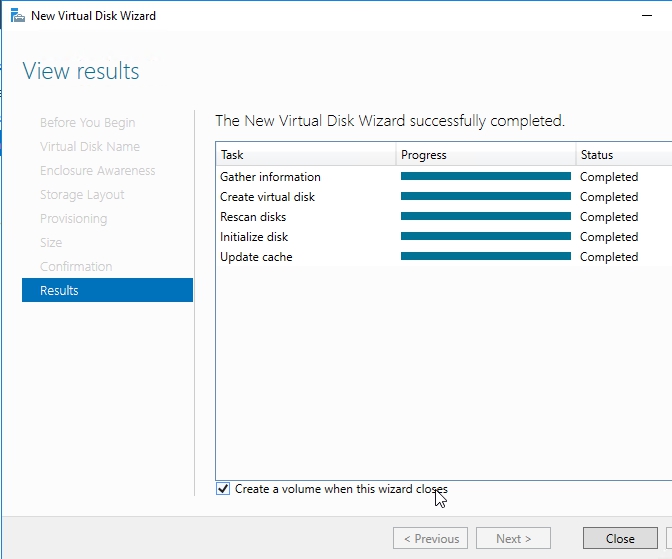Click the Update cache progress bar
The height and width of the screenshot is (559, 672).
click(486, 256)
